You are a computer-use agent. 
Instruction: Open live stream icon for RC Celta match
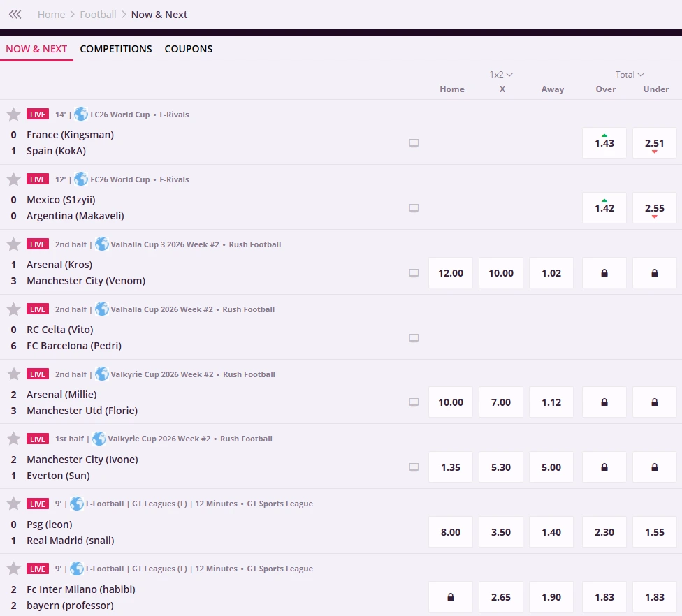414,338
